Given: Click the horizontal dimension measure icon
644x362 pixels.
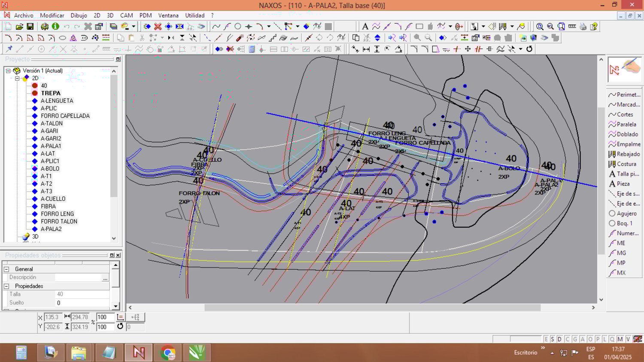Looking at the screenshot, I should point(366,49).
